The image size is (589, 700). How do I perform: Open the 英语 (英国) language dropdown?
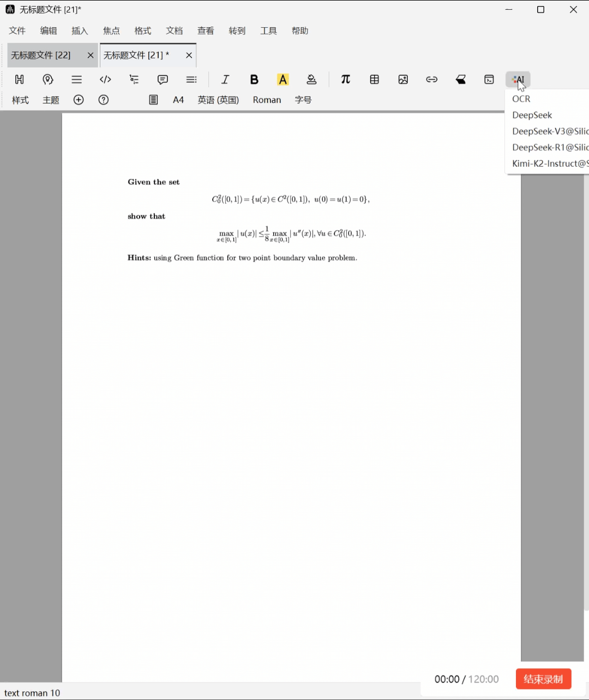point(218,100)
